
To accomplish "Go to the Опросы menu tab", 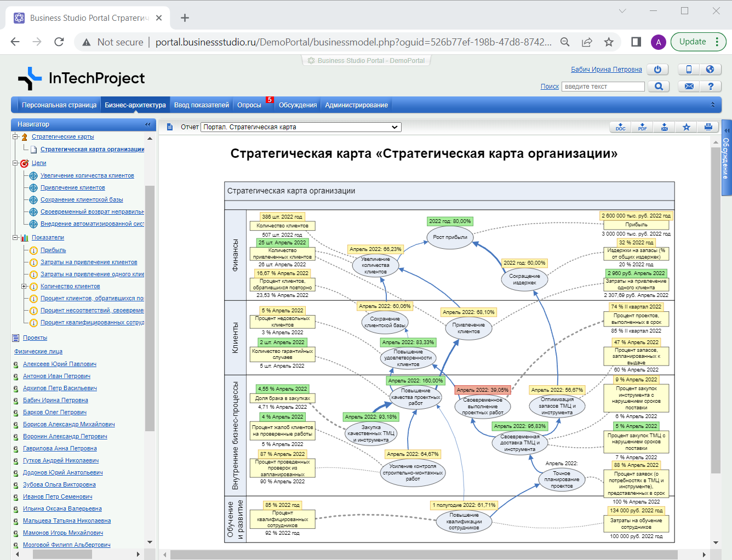I will click(249, 105).
